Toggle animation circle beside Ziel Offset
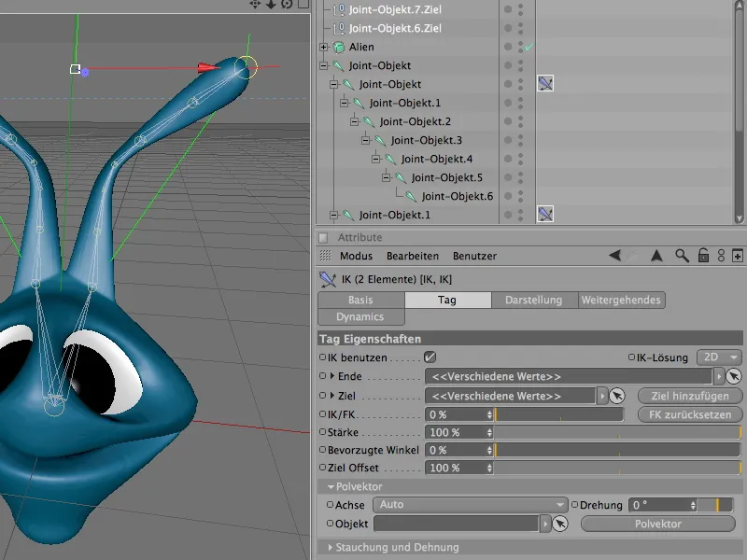This screenshot has width=747, height=560. [322, 468]
